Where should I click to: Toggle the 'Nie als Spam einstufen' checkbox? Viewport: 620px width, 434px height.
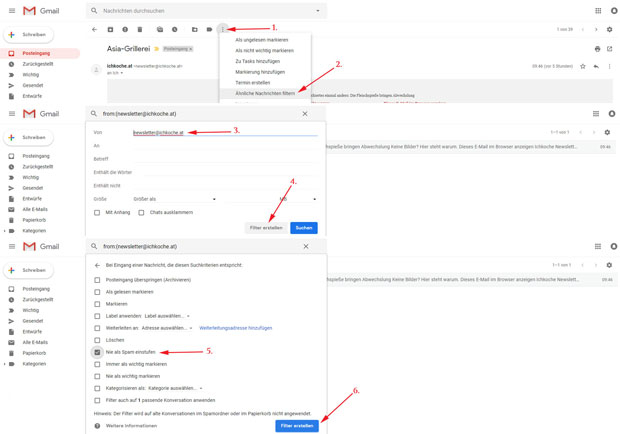[x=97, y=352]
